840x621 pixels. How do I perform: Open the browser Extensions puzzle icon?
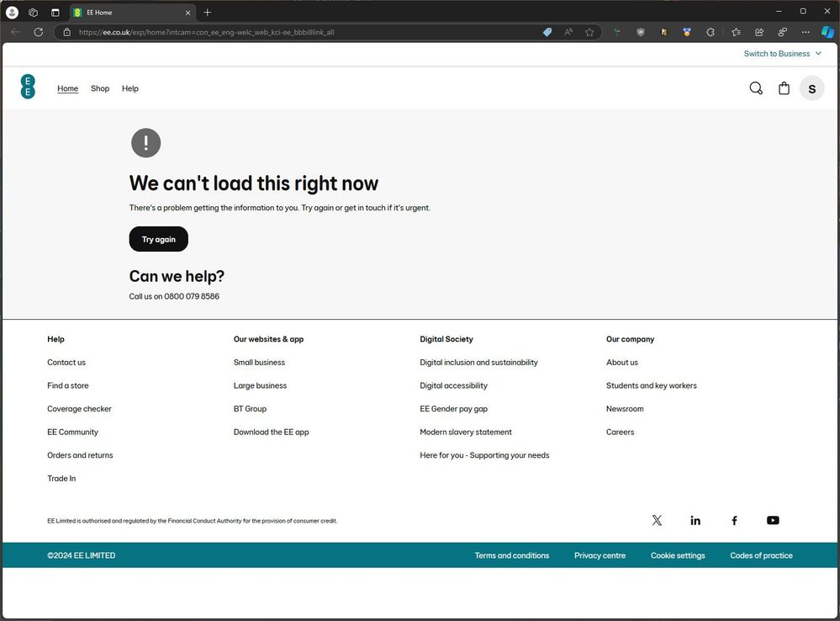tap(711, 32)
